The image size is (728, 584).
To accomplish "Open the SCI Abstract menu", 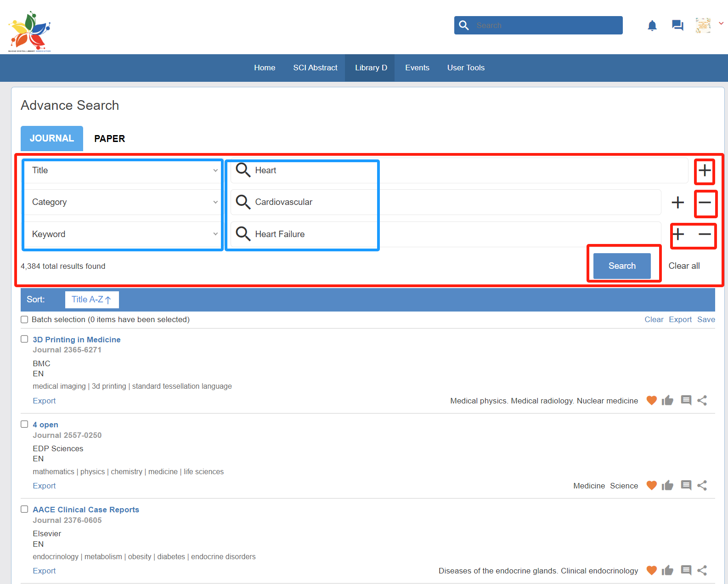I will click(315, 68).
